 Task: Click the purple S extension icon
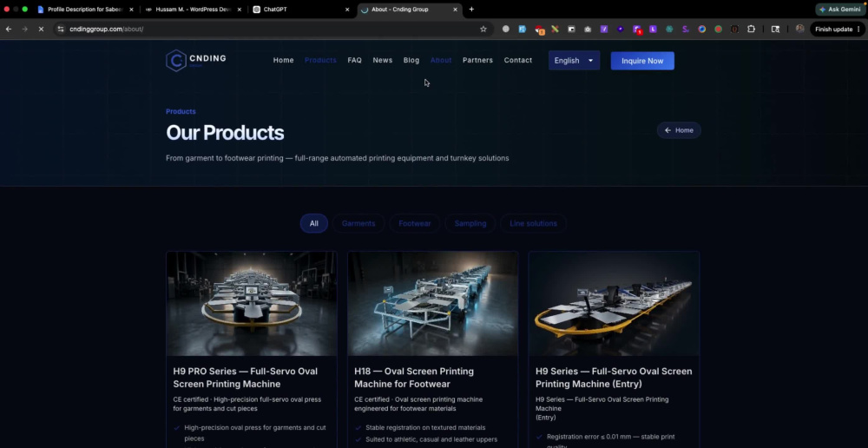pyautogui.click(x=686, y=29)
